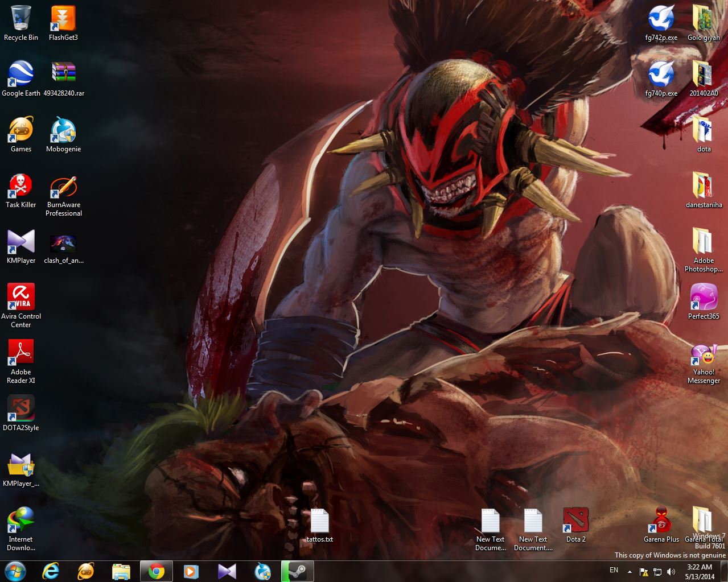Open the Windows Start menu

15,571
